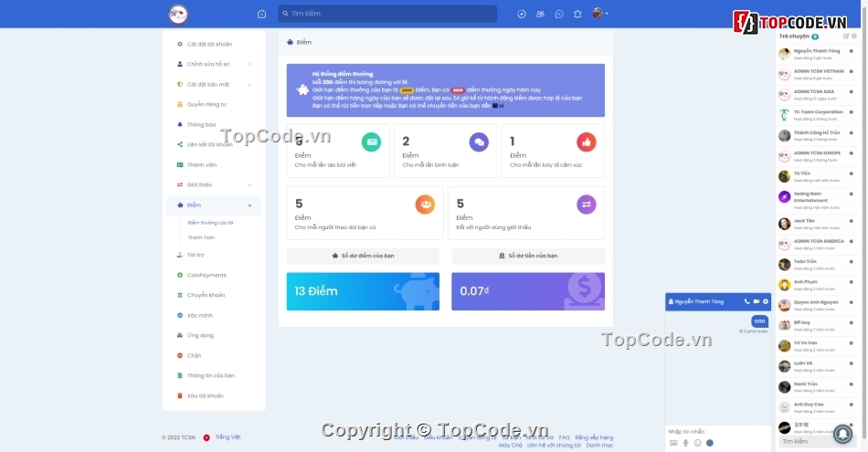Screen dimensions: 868x452
Task: Click the Nhập tin nhắn message field
Action: point(718,432)
